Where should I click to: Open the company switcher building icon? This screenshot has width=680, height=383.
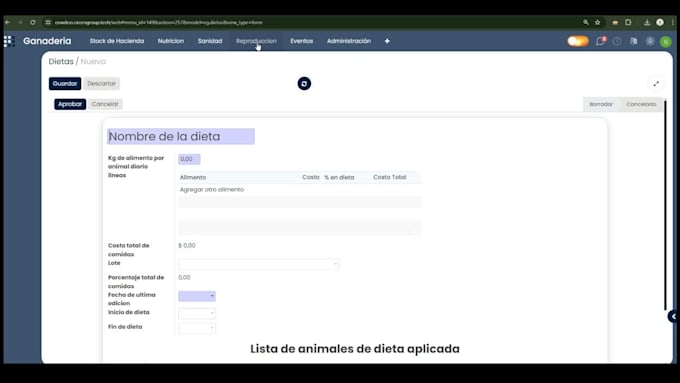pyautogui.click(x=634, y=41)
